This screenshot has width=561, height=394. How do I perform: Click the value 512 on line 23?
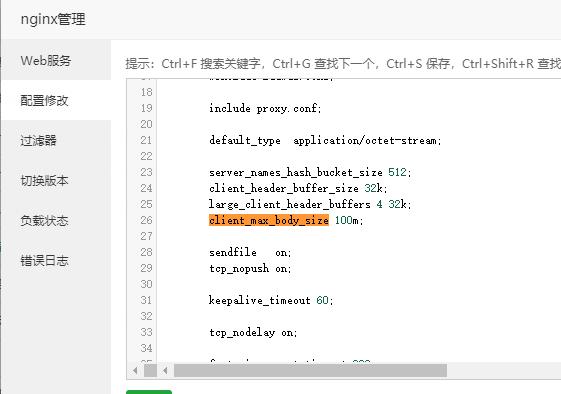pyautogui.click(x=397, y=172)
